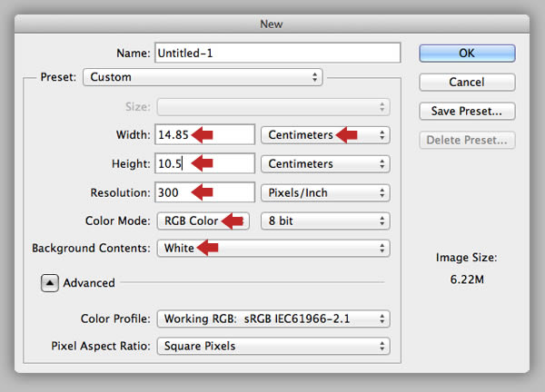Open the Color Profile dropdown
This screenshot has height=392, width=545.
273,318
